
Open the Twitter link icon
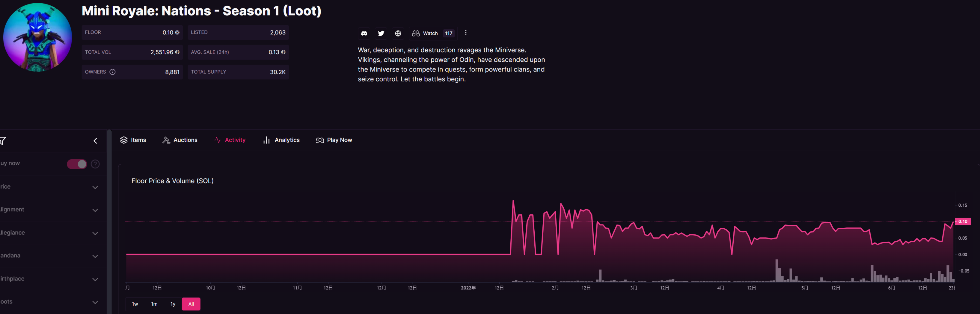[x=381, y=34]
